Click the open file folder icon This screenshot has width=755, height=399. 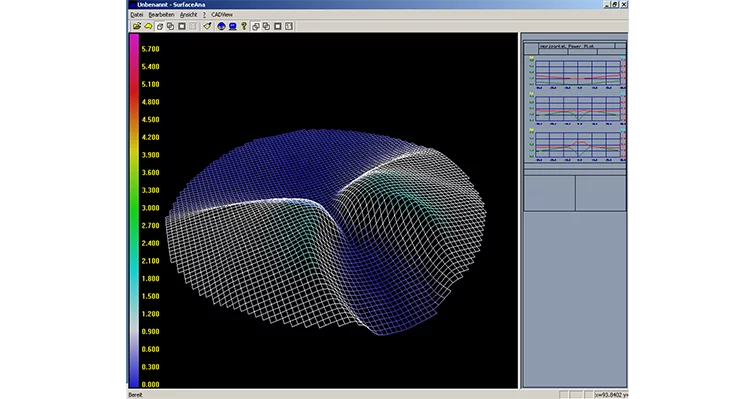[x=137, y=26]
